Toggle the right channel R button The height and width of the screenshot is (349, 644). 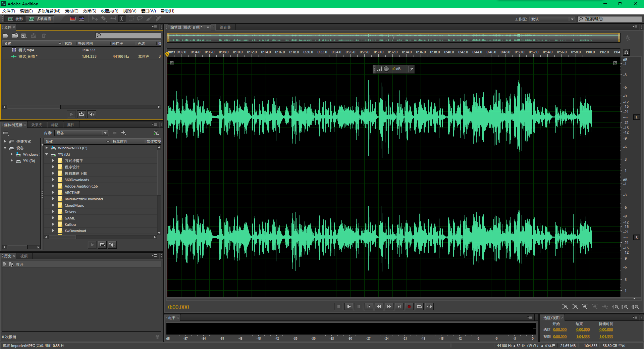click(x=636, y=237)
